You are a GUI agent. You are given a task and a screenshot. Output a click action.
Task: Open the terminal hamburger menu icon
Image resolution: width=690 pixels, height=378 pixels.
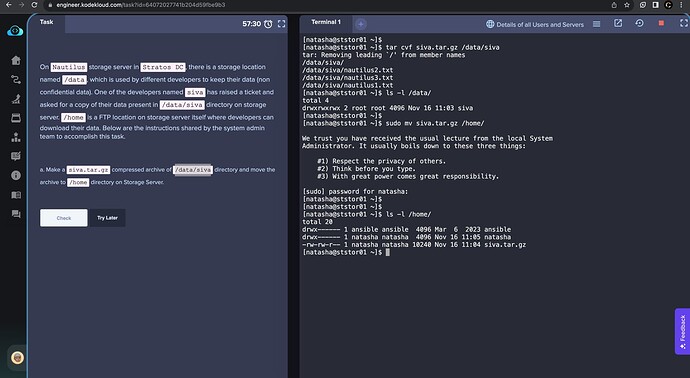[596, 24]
